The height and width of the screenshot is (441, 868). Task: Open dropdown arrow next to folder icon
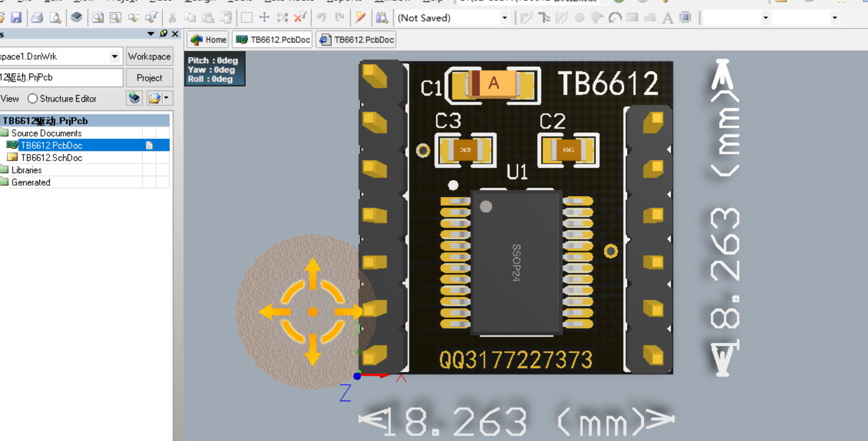[x=166, y=98]
